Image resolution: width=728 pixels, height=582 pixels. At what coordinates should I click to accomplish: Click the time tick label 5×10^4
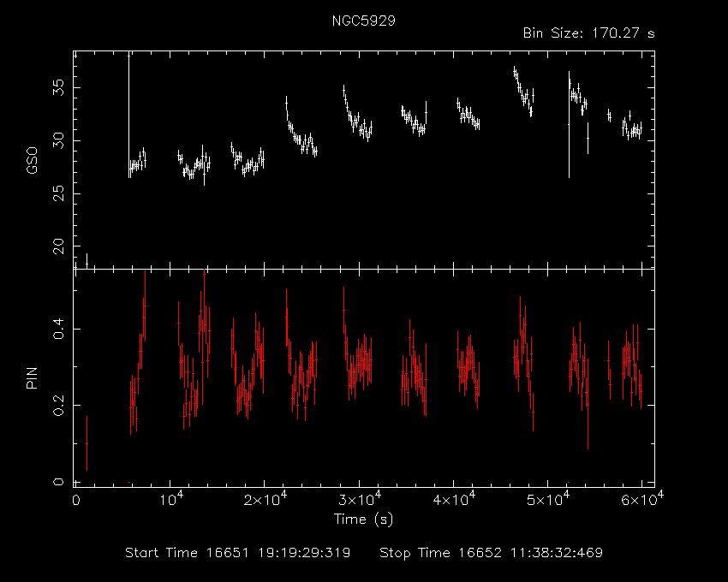548,499
